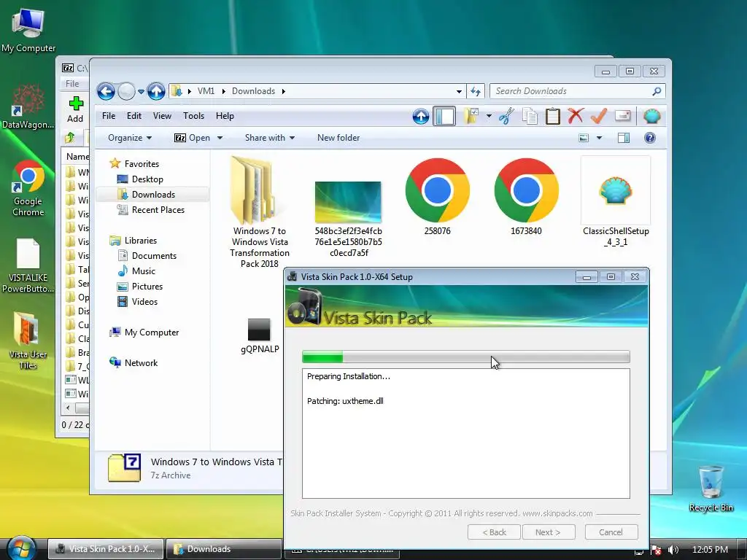747x560 pixels.
Task: Click the orange checkmark Properties icon
Action: coord(599,116)
